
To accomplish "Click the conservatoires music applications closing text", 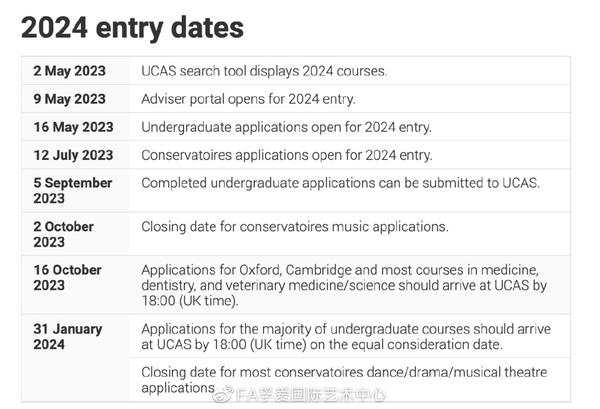I will pyautogui.click(x=295, y=227).
